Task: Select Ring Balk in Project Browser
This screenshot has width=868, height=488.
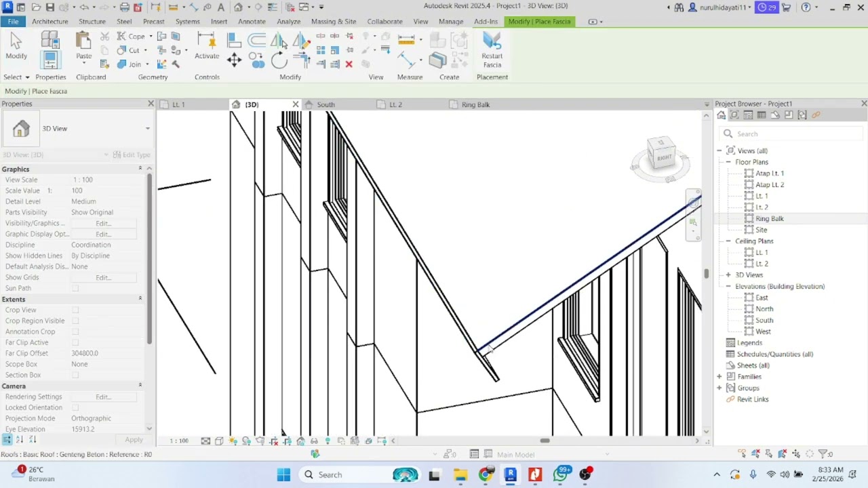Action: 769,219
